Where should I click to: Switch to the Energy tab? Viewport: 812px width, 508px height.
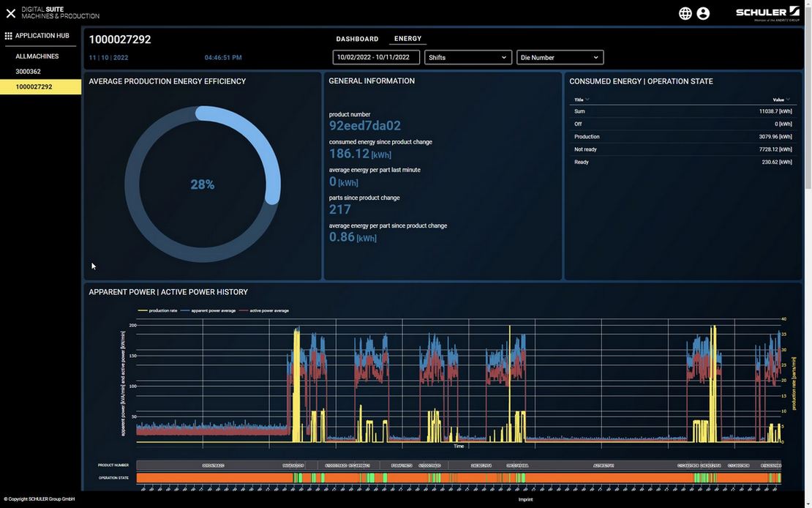point(407,39)
